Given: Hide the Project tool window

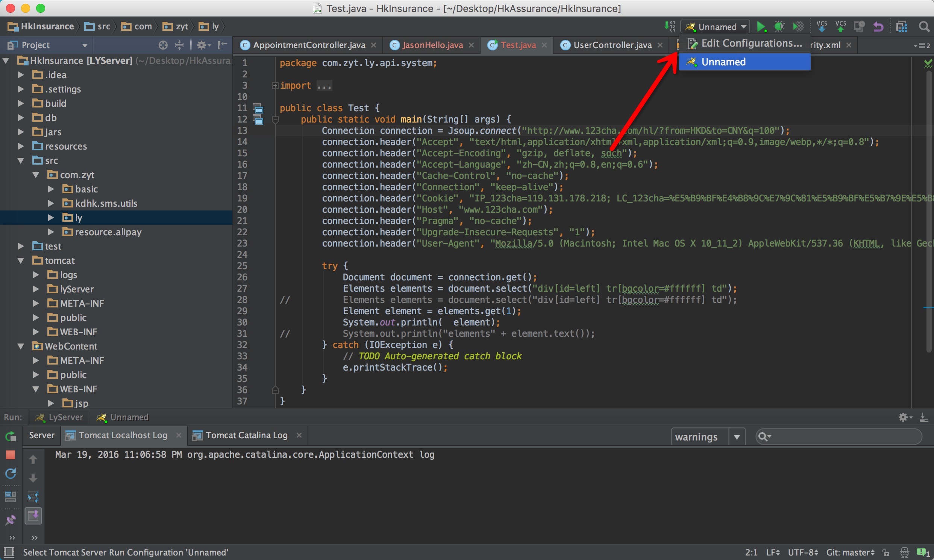Looking at the screenshot, I should coord(222,45).
